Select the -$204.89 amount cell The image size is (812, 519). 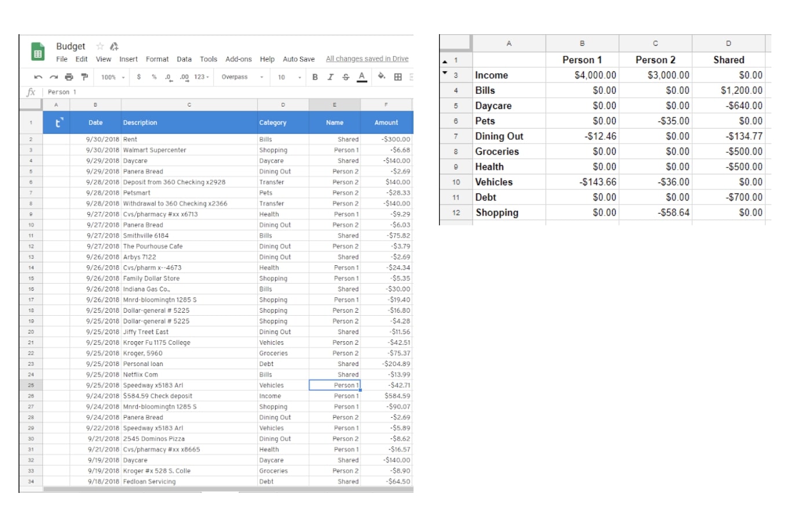pos(386,364)
